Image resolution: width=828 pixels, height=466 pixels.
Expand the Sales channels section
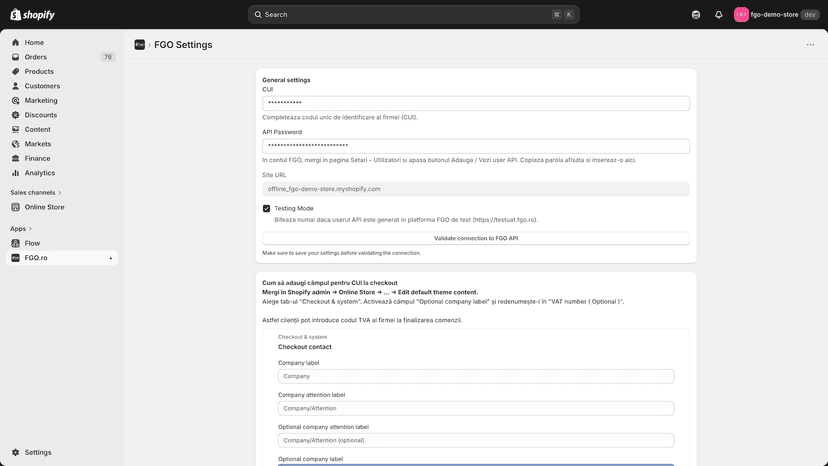36,192
